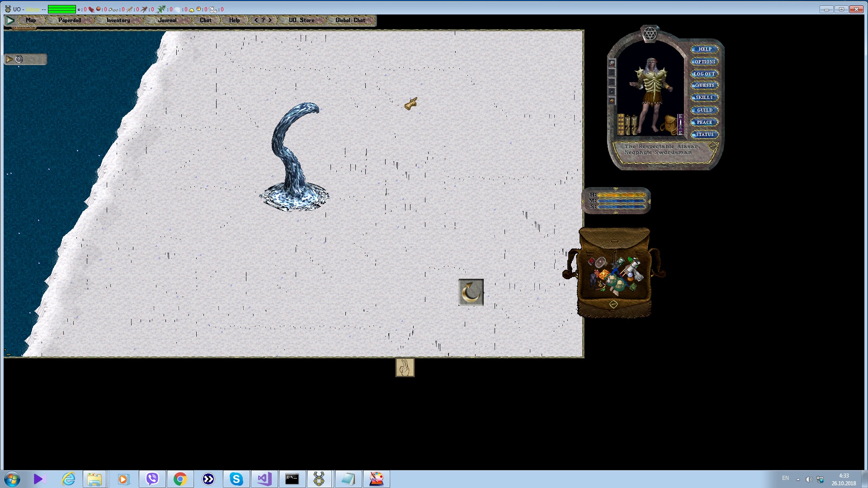Open the backpack icon on paperdoll
The height and width of the screenshot is (488, 868).
coord(669,124)
